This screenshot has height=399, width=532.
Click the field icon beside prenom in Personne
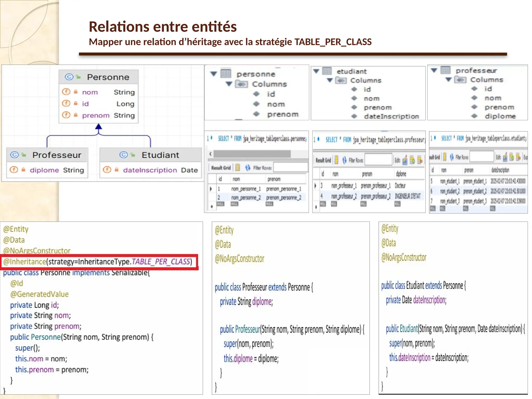[66, 115]
